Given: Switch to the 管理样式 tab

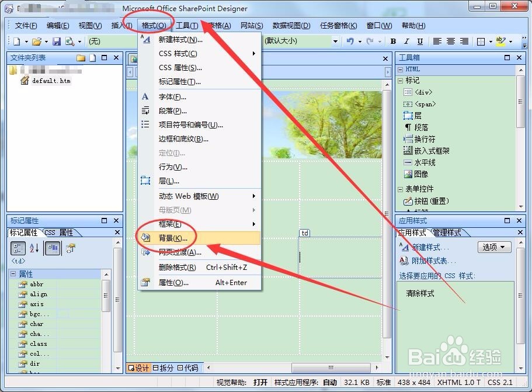Looking at the screenshot, I should 447,233.
